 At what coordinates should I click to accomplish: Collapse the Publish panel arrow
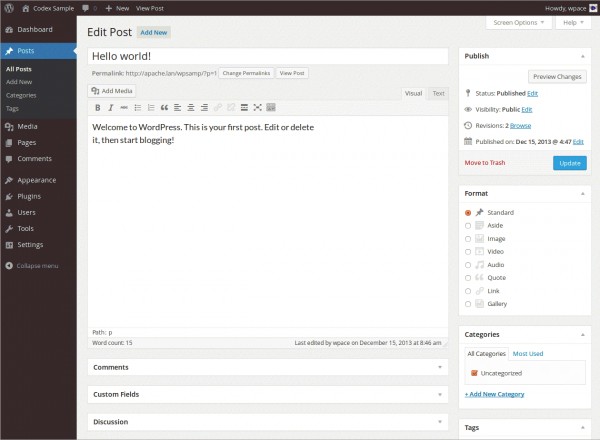pos(582,56)
